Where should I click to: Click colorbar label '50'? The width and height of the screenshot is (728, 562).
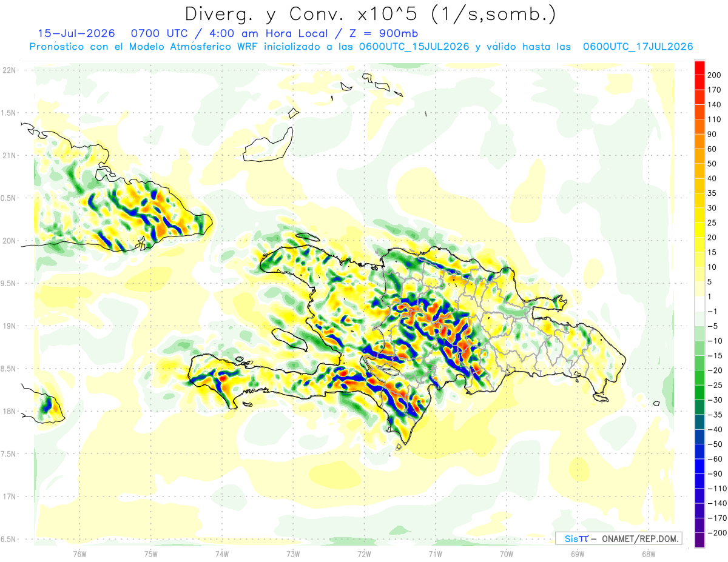pos(713,164)
